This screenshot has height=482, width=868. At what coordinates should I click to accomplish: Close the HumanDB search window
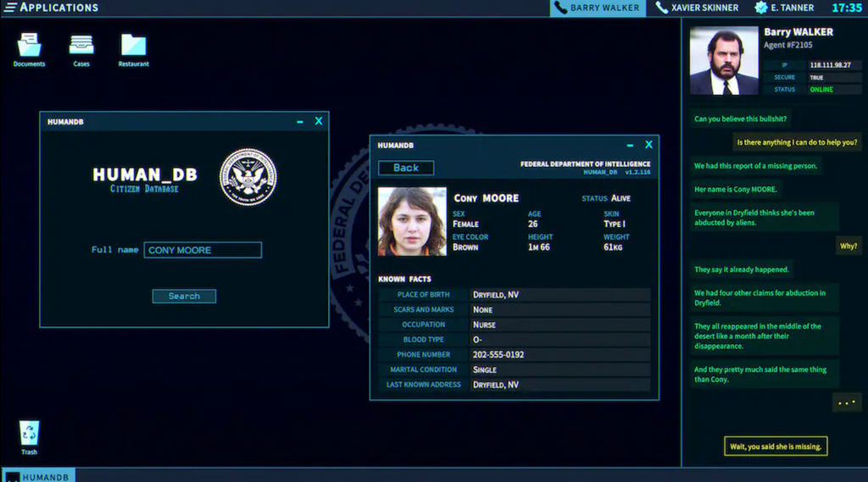319,121
